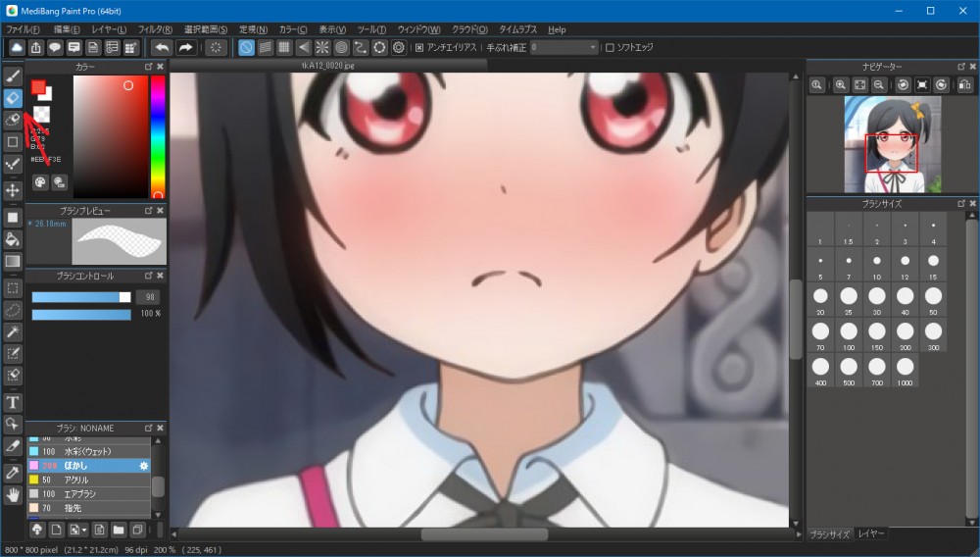Select the アクリル brush row
Screen dimensions: 980x557
[89, 480]
